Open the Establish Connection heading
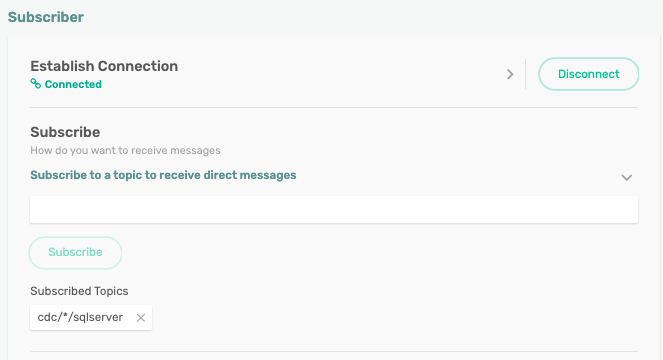This screenshot has width=663, height=360. (x=104, y=66)
